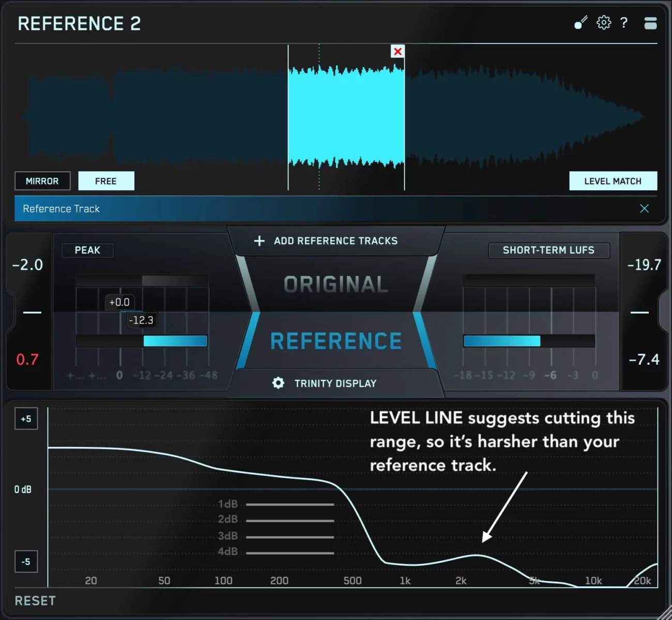The height and width of the screenshot is (620, 672).
Task: Switch to REFERENCE playback
Action: (x=336, y=341)
